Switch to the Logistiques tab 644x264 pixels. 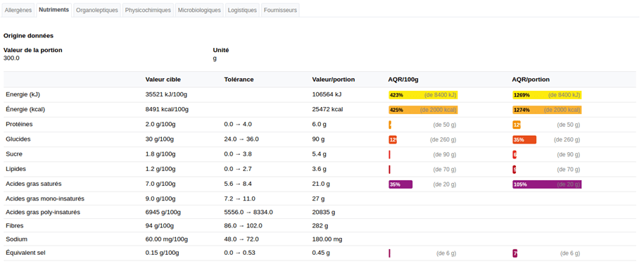tap(242, 11)
